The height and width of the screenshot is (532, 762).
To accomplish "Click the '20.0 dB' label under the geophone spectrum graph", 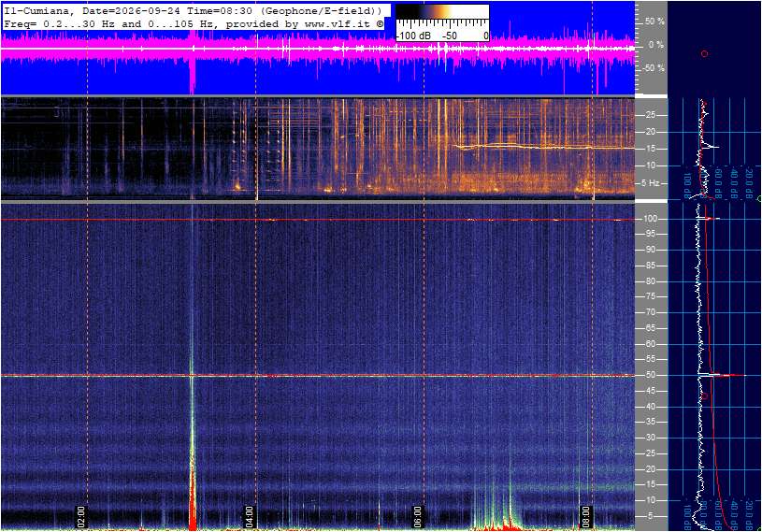I will [x=749, y=184].
